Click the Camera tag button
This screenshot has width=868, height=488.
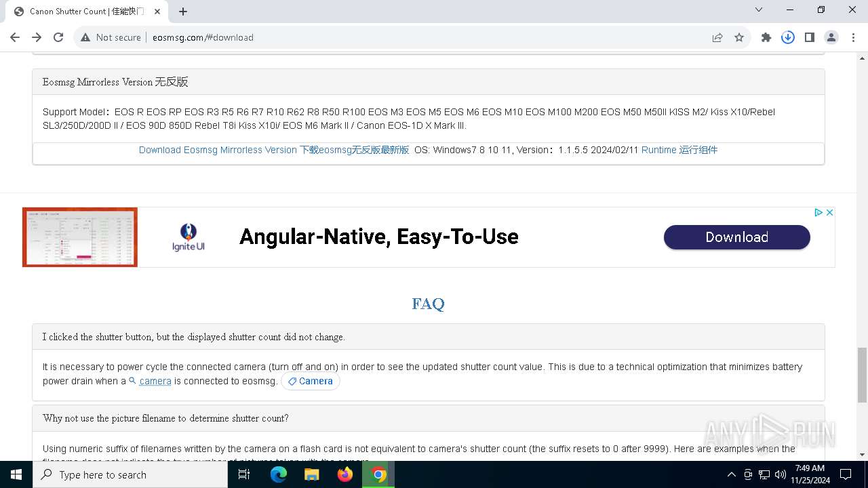point(311,381)
